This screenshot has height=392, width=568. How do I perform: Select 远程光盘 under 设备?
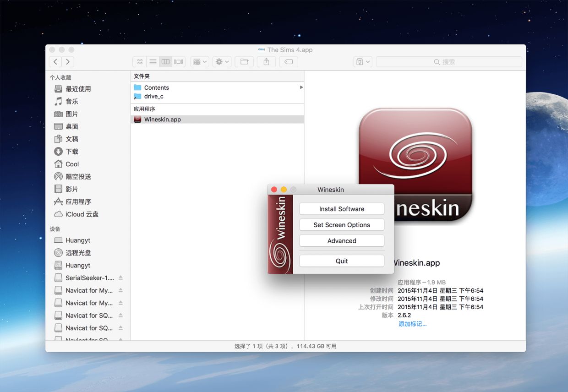click(x=78, y=253)
